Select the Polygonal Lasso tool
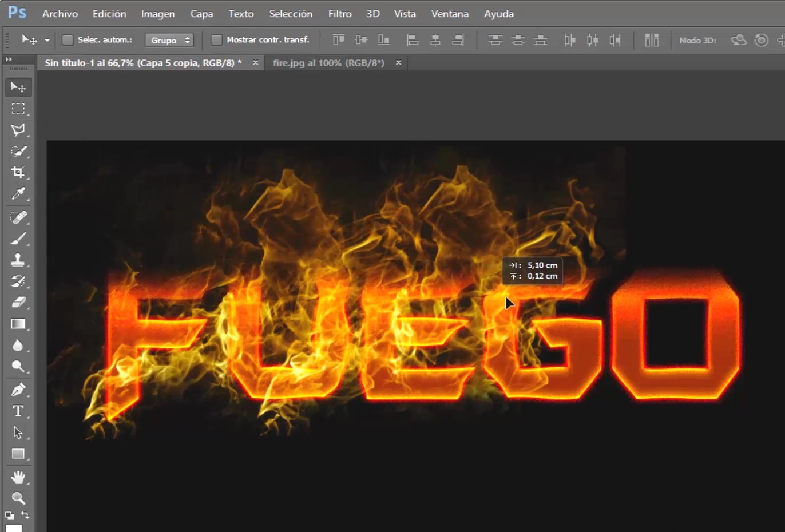This screenshot has width=785, height=532. coord(18,130)
